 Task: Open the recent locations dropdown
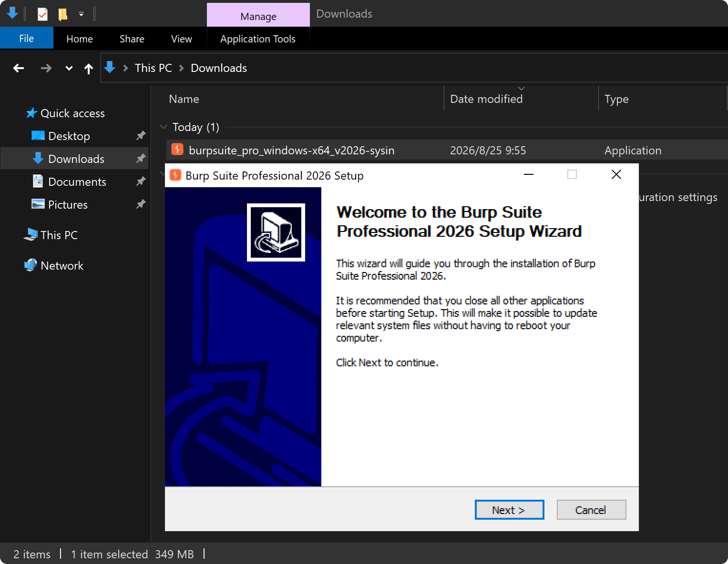pos(69,68)
